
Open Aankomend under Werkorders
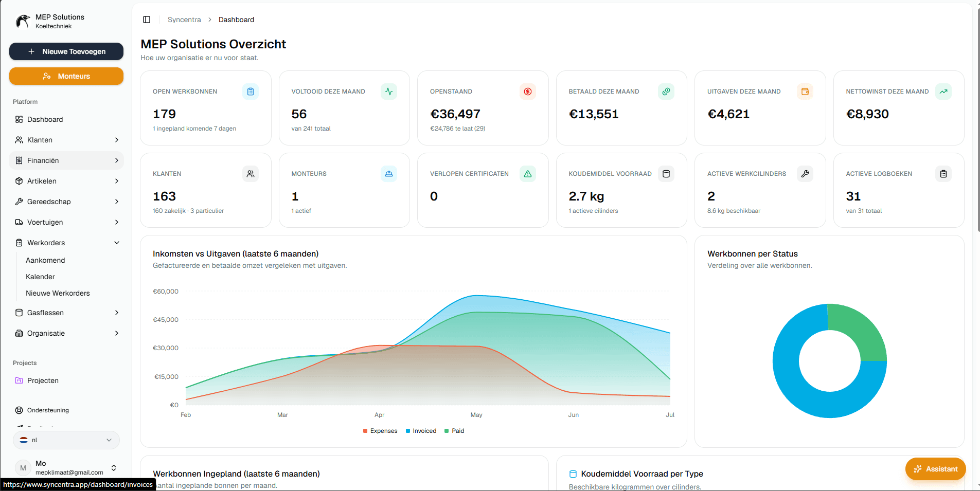tap(45, 260)
